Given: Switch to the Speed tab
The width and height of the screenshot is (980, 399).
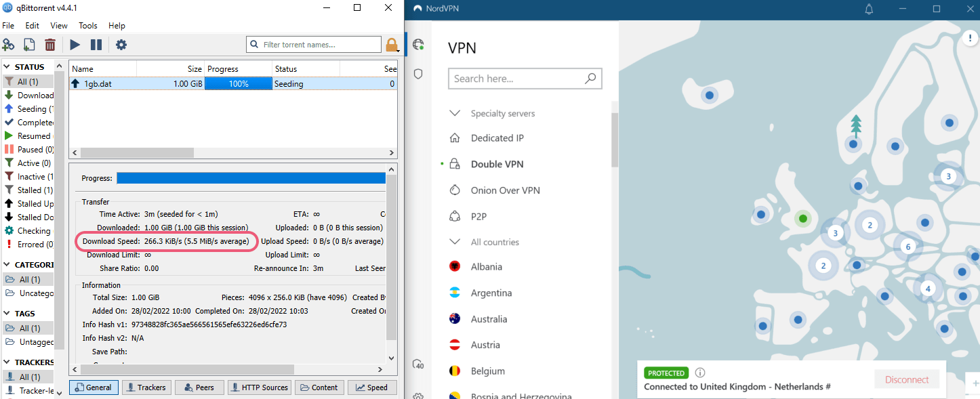Looking at the screenshot, I should (372, 387).
